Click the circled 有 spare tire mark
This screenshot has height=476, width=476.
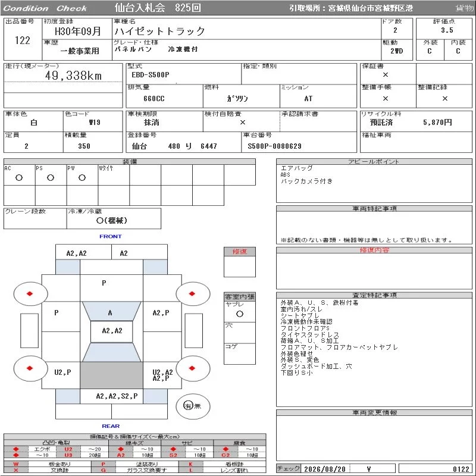point(188,406)
